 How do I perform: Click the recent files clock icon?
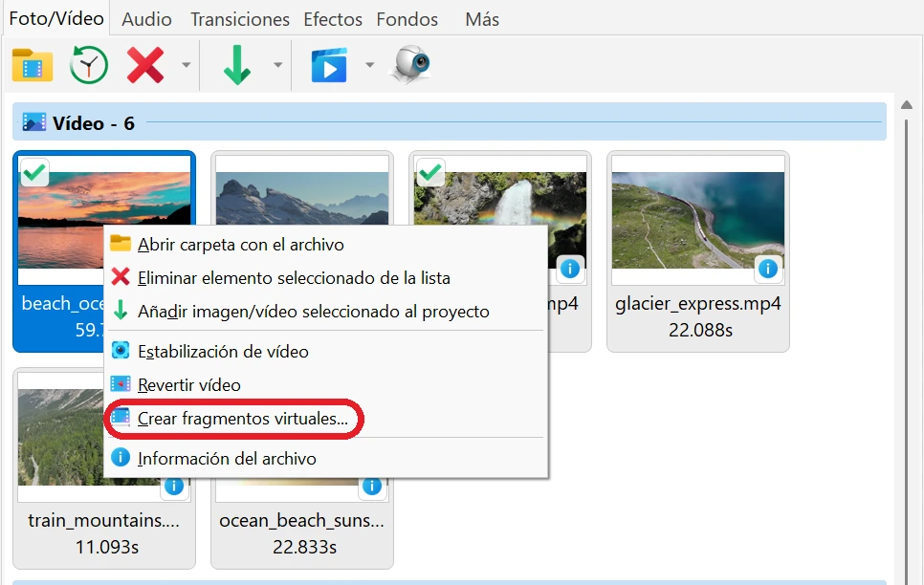click(x=88, y=65)
